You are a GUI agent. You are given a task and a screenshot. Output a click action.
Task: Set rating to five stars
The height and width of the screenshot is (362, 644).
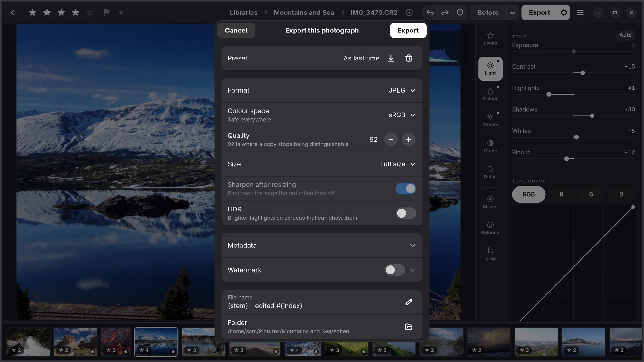coord(90,13)
